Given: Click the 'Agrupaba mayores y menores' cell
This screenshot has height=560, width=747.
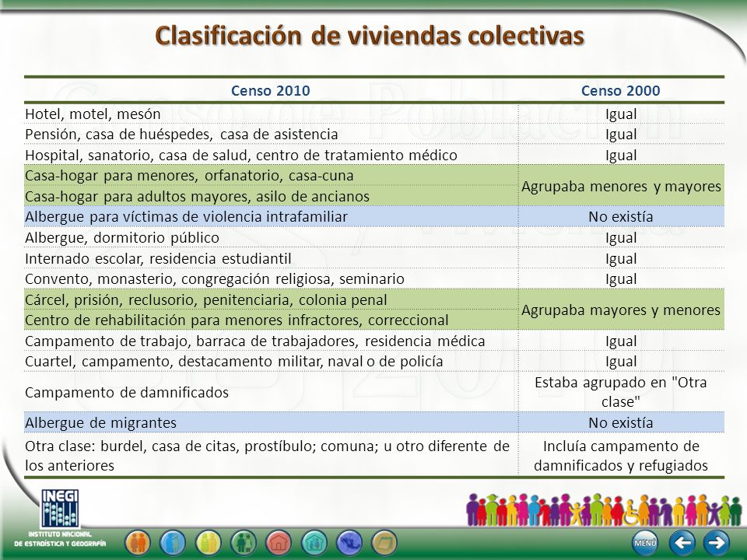Looking at the screenshot, I should coord(621,310).
